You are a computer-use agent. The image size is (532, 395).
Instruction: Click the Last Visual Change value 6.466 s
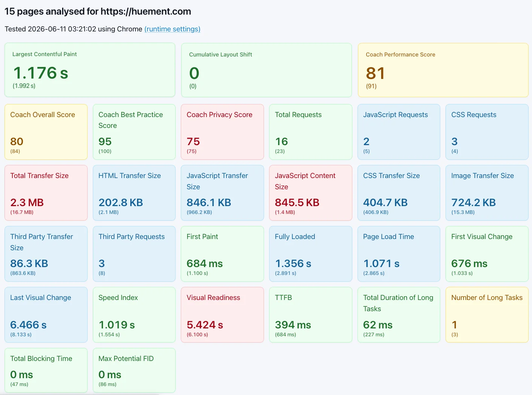[x=28, y=325]
